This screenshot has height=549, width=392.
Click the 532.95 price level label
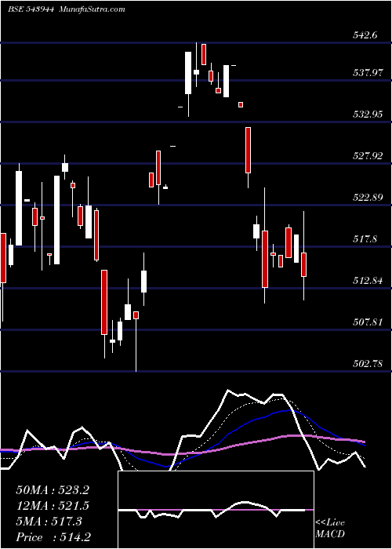367,115
